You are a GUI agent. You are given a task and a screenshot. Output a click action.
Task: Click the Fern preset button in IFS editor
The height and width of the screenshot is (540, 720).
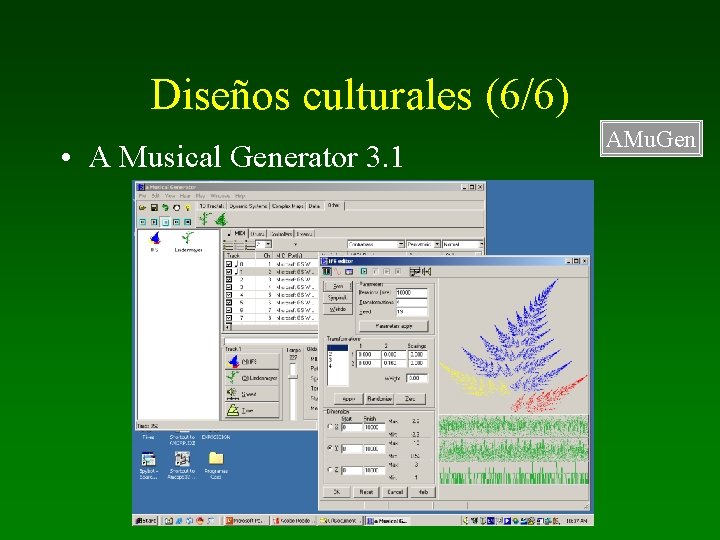pyautogui.click(x=338, y=286)
